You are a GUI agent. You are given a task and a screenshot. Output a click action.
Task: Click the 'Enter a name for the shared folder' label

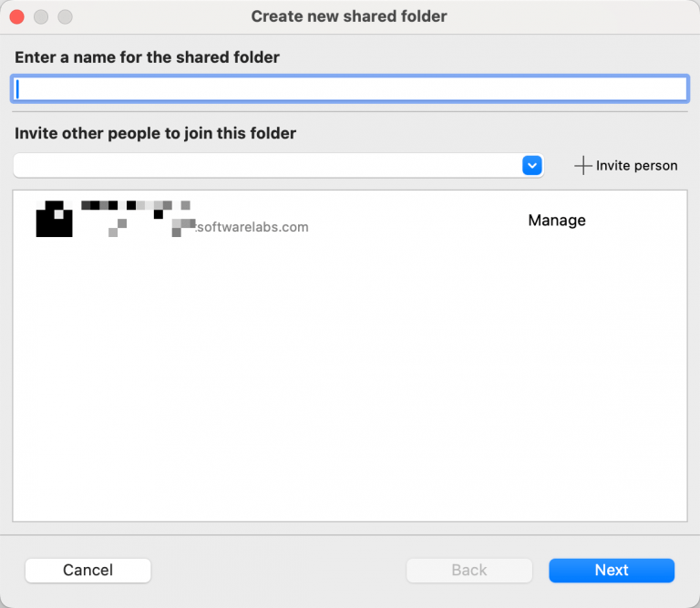[x=147, y=57]
